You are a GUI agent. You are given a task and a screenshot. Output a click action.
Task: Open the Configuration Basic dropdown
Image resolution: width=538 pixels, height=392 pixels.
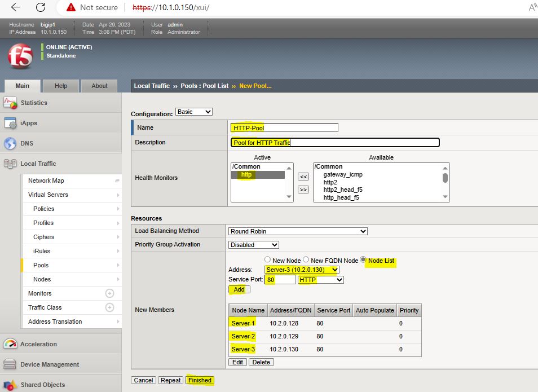pyautogui.click(x=194, y=112)
